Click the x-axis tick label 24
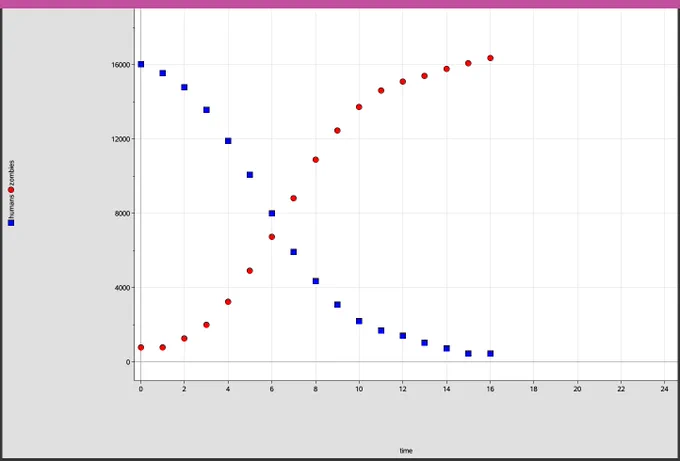Screen dimensions: 680x461 (664, 389)
